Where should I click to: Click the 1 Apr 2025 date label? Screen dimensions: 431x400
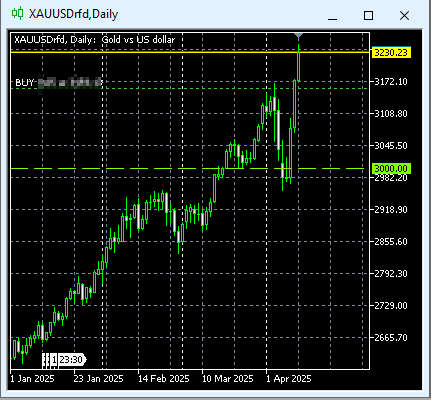tap(289, 379)
